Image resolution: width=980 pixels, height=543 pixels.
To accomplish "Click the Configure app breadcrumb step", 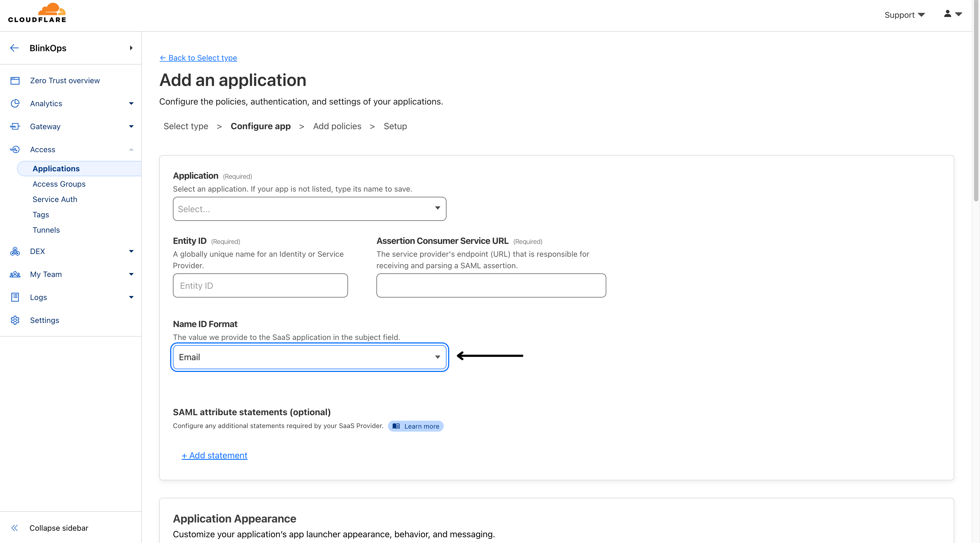I will (261, 126).
